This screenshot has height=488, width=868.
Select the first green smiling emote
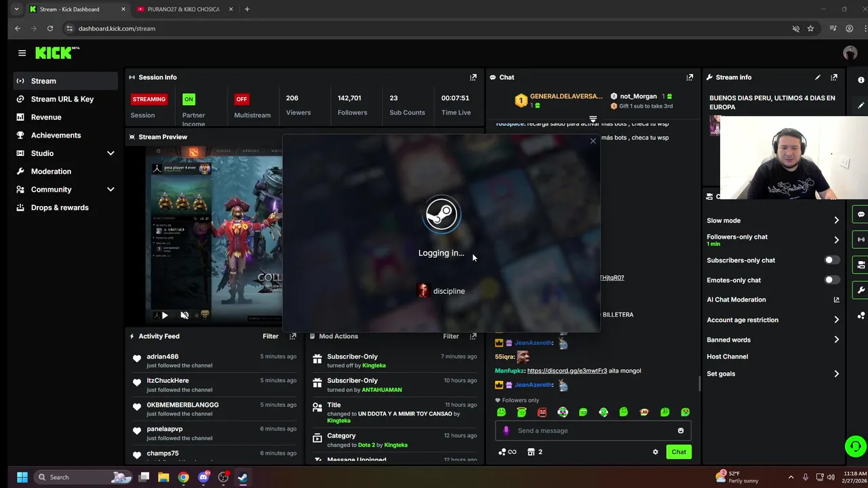tap(501, 412)
